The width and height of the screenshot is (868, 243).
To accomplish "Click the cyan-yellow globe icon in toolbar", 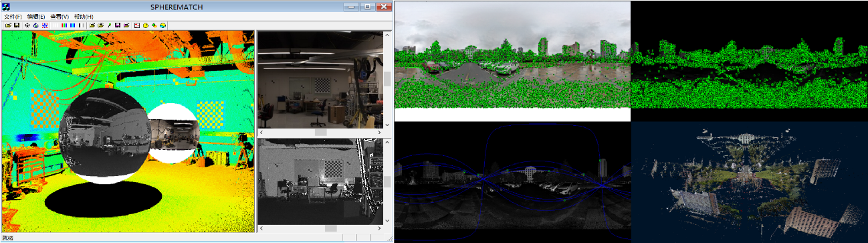I will 162,25.
